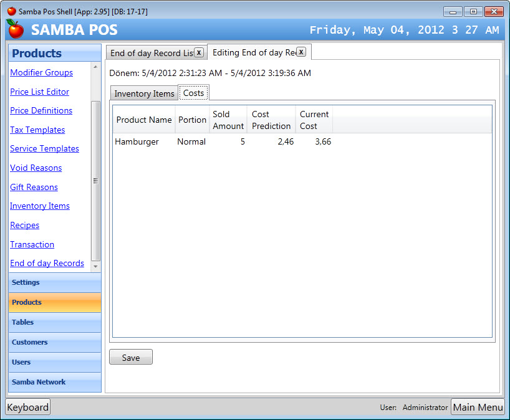Click the sidebar scroll up arrow

coord(95,67)
